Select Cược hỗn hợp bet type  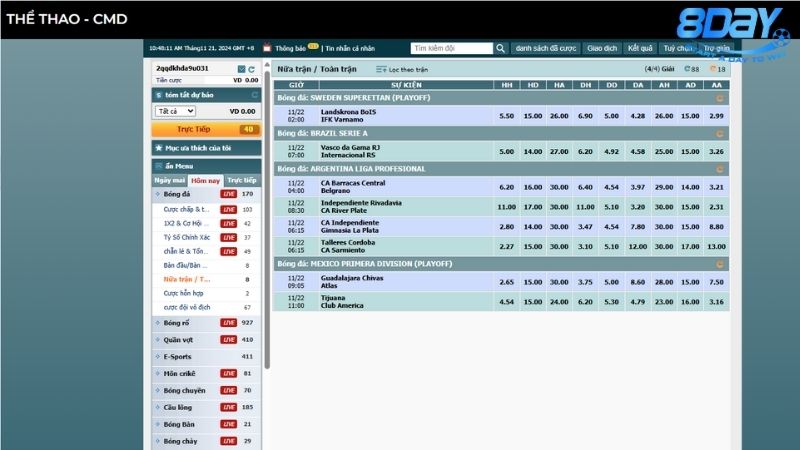tap(183, 293)
